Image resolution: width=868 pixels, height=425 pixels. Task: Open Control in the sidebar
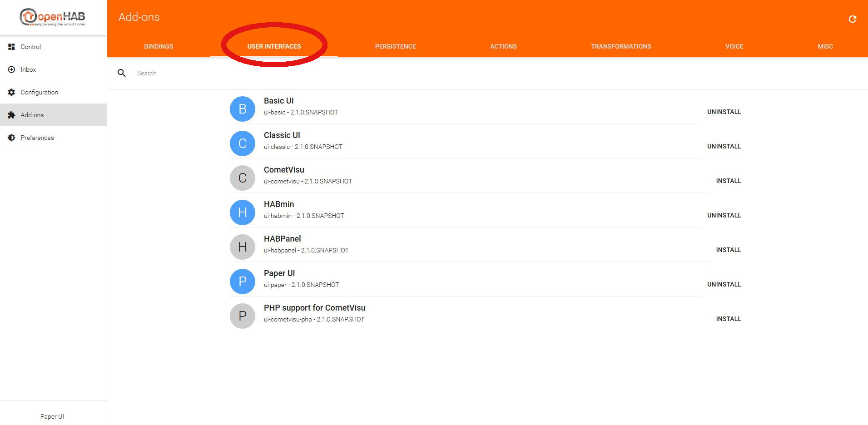(54, 47)
